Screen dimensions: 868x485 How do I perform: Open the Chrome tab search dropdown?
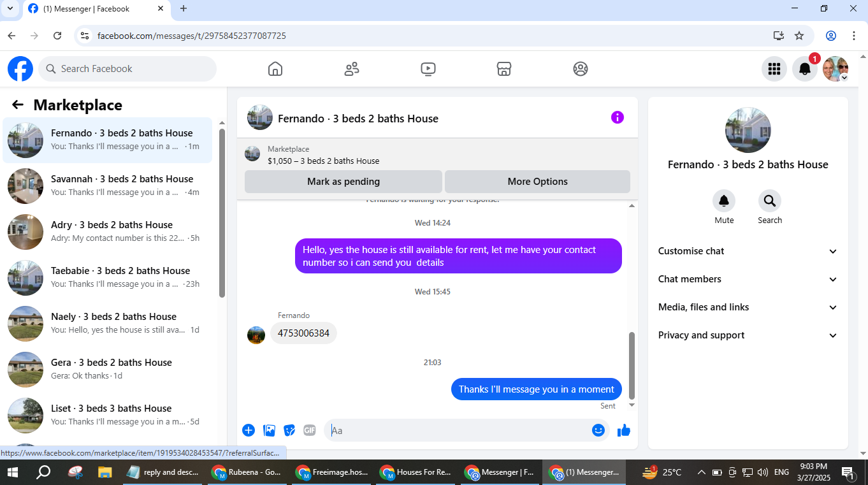point(10,9)
